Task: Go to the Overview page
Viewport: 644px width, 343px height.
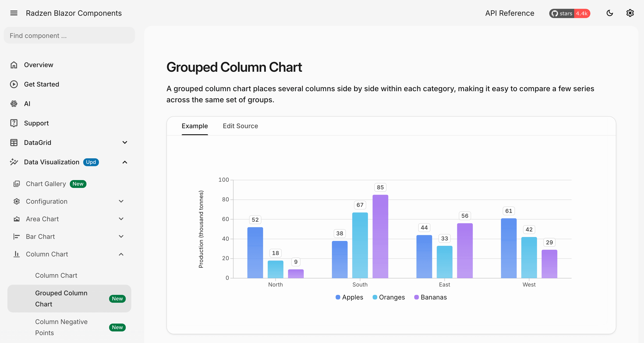Action: [39, 65]
